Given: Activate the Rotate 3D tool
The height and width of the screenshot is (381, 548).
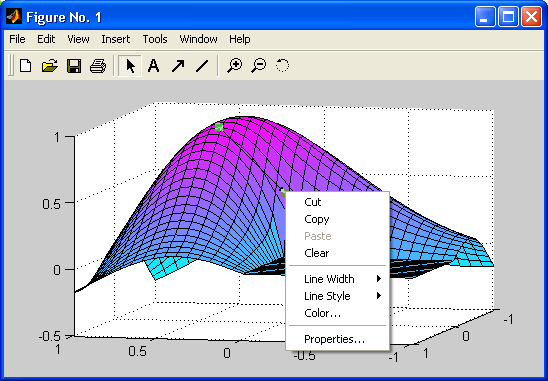Looking at the screenshot, I should coord(282,66).
